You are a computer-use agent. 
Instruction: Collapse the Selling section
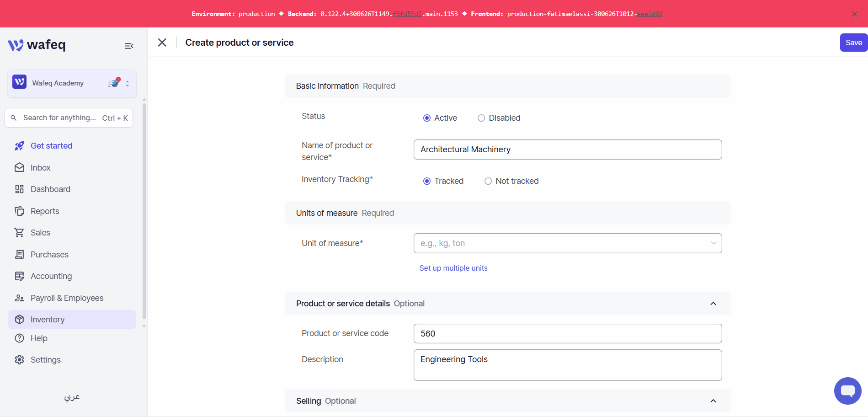click(x=713, y=401)
